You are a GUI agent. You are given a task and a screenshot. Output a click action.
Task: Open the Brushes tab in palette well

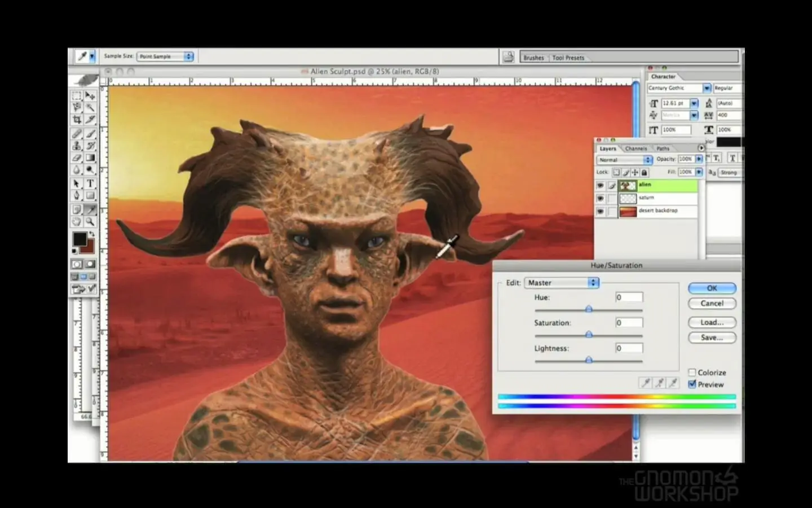click(x=533, y=58)
